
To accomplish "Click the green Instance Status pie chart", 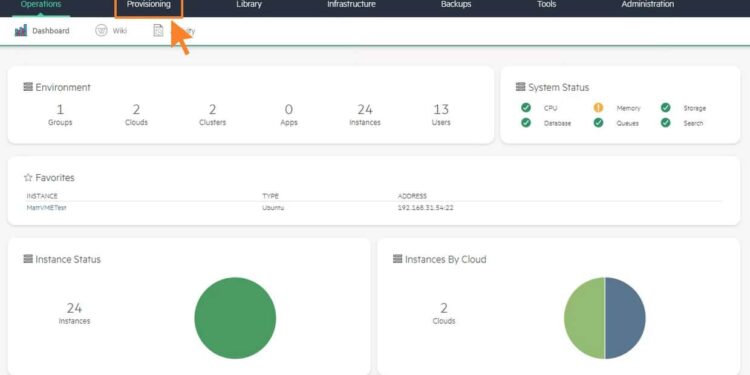I will (x=235, y=318).
